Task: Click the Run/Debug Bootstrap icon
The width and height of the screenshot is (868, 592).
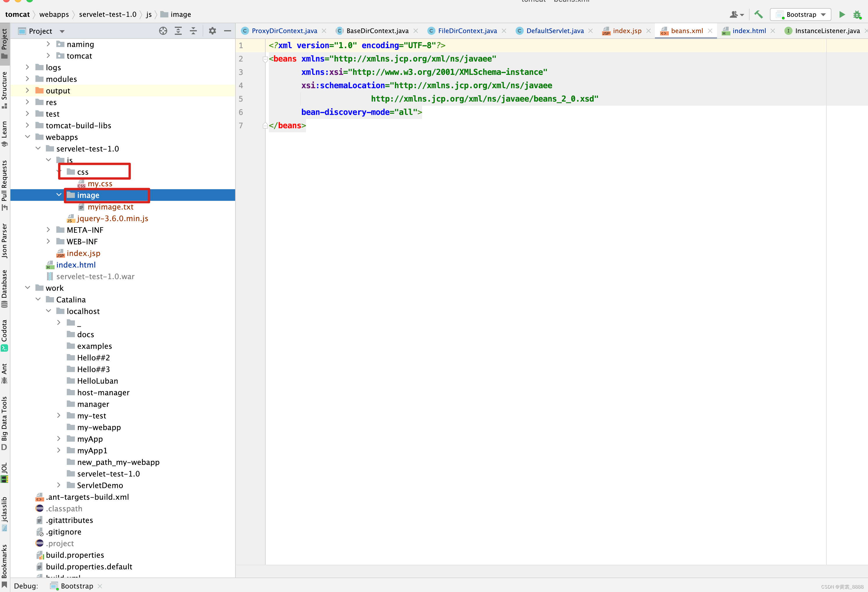Action: (x=844, y=15)
